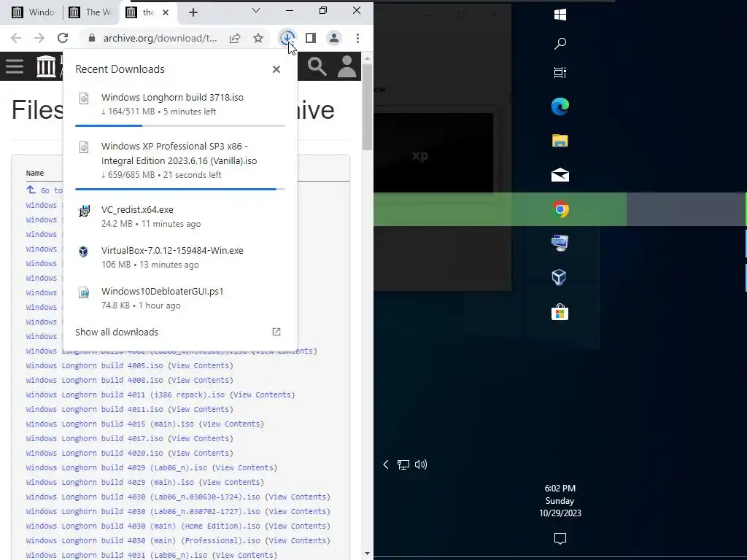
Task: Click the archive.org address bar
Action: pos(160,38)
